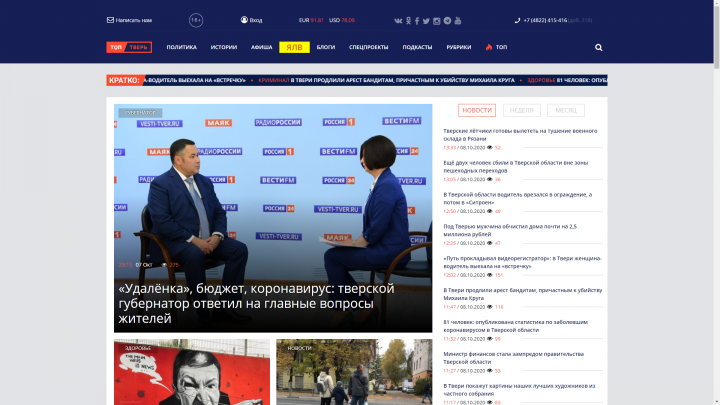Click КРИМИНАЛ ticker item about Михаила Круга

[386, 80]
